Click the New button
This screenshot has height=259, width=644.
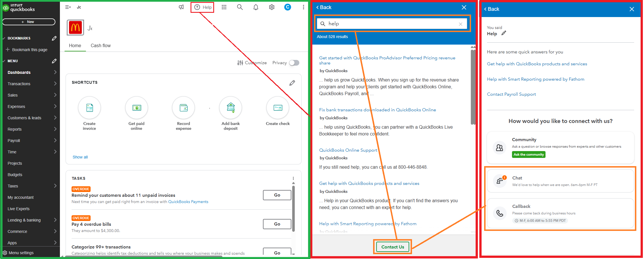[29, 22]
